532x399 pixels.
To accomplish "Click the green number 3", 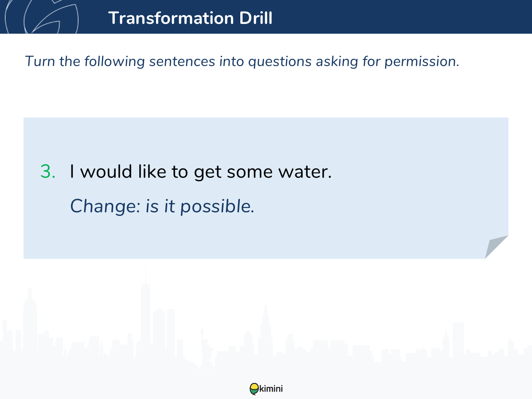I will pyautogui.click(x=48, y=172).
